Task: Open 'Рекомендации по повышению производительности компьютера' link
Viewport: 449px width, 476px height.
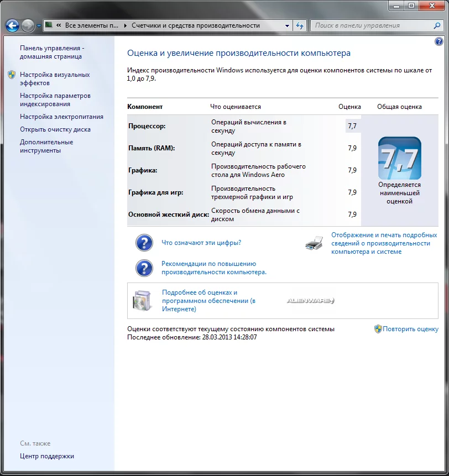Action: point(214,268)
